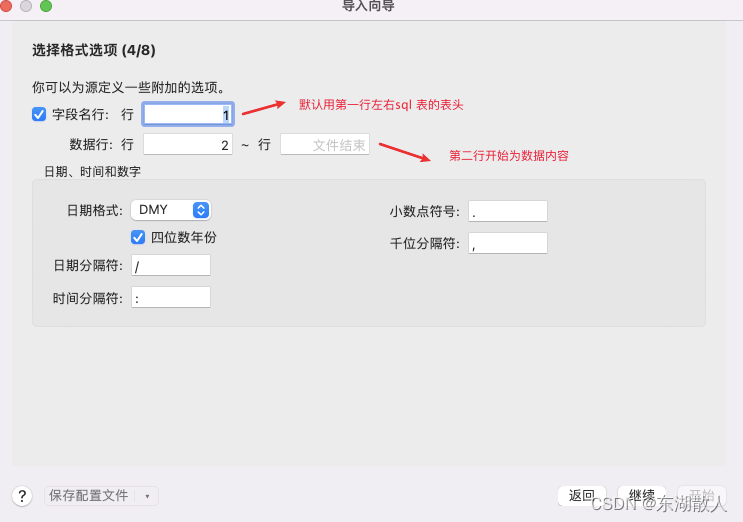This screenshot has width=743, height=522.
Task: Click the 文件结束 ending row field
Action: (x=325, y=144)
